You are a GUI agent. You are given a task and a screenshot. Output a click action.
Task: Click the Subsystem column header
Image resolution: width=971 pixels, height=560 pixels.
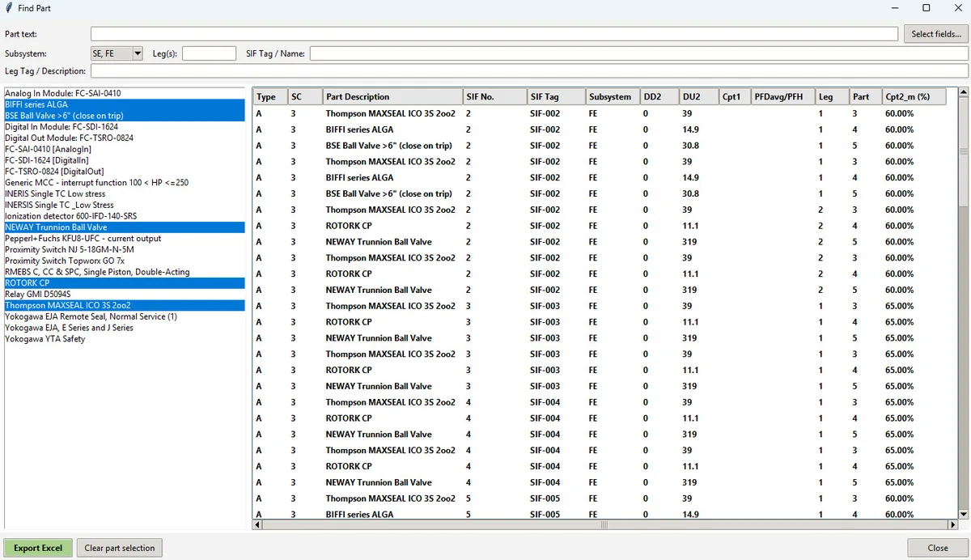point(613,96)
